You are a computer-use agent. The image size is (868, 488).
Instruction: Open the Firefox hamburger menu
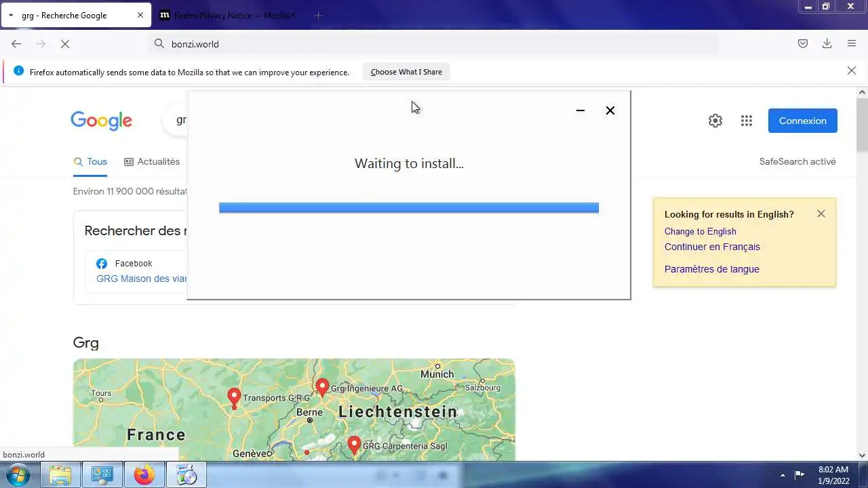[852, 43]
